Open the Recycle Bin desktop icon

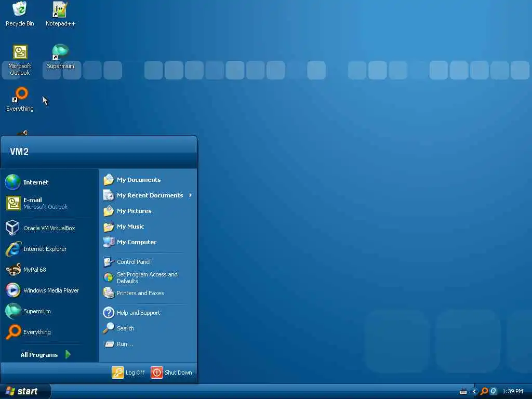point(20,14)
